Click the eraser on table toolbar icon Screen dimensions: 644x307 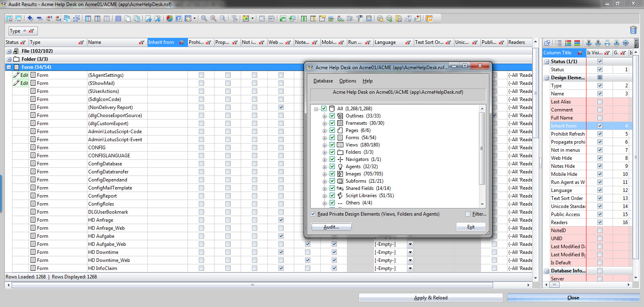click(417, 19)
